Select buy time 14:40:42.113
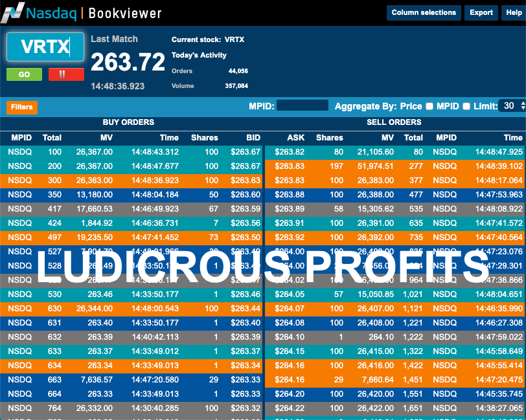The width and height of the screenshot is (526, 420). coord(155,337)
